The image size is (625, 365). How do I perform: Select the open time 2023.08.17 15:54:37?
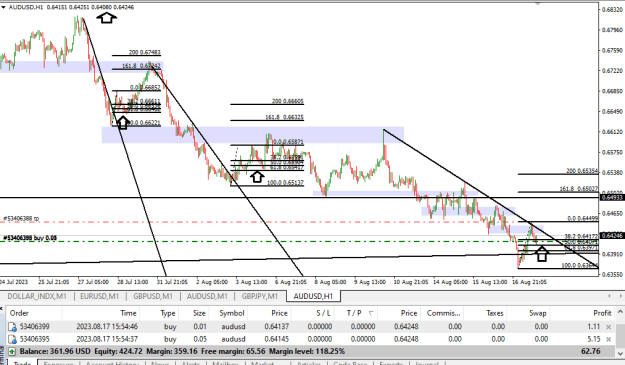pyautogui.click(x=107, y=339)
